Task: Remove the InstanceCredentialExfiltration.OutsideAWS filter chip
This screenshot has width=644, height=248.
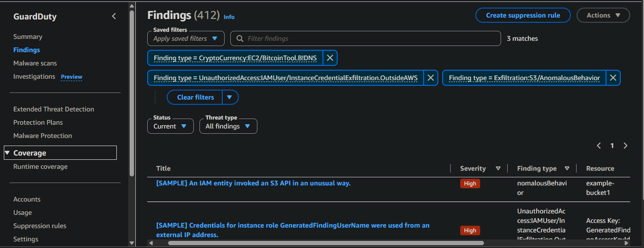Action: [x=430, y=78]
